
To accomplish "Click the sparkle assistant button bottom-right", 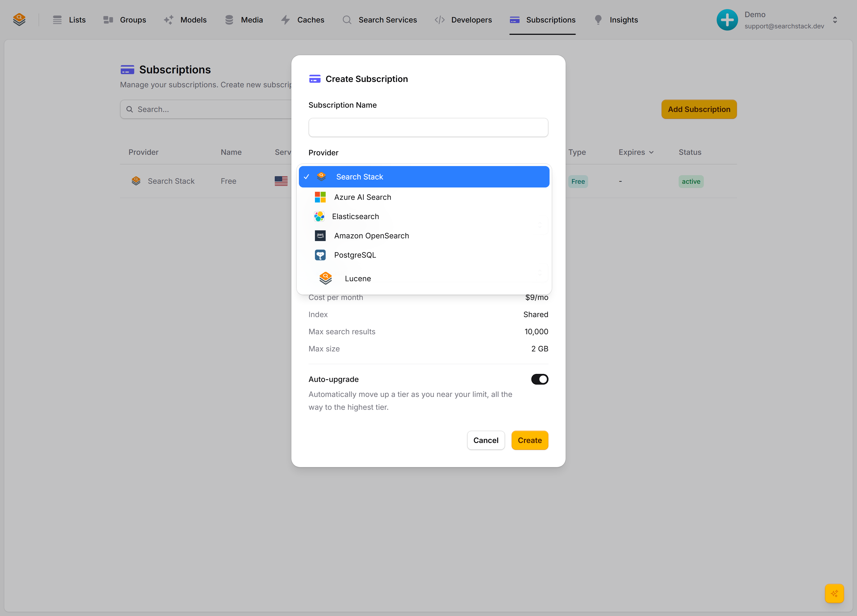I will [x=834, y=593].
